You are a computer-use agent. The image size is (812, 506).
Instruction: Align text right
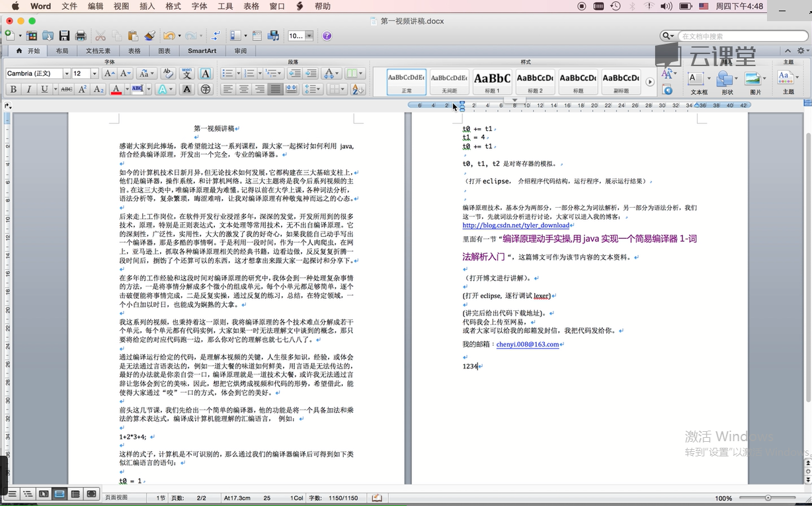[259, 89]
